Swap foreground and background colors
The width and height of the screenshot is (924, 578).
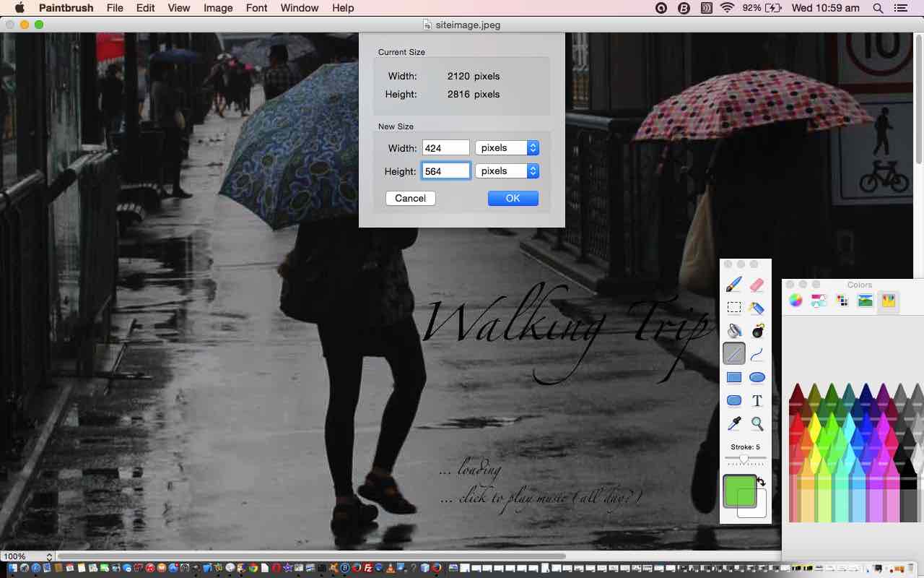click(761, 481)
